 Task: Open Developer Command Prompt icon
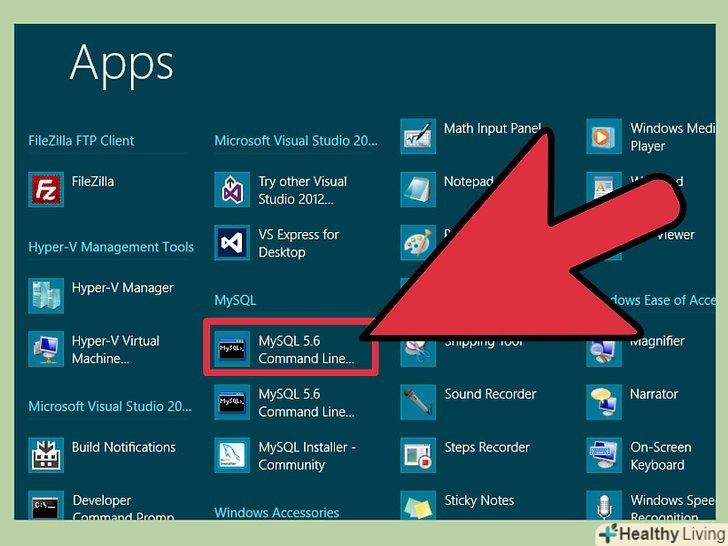click(46, 506)
